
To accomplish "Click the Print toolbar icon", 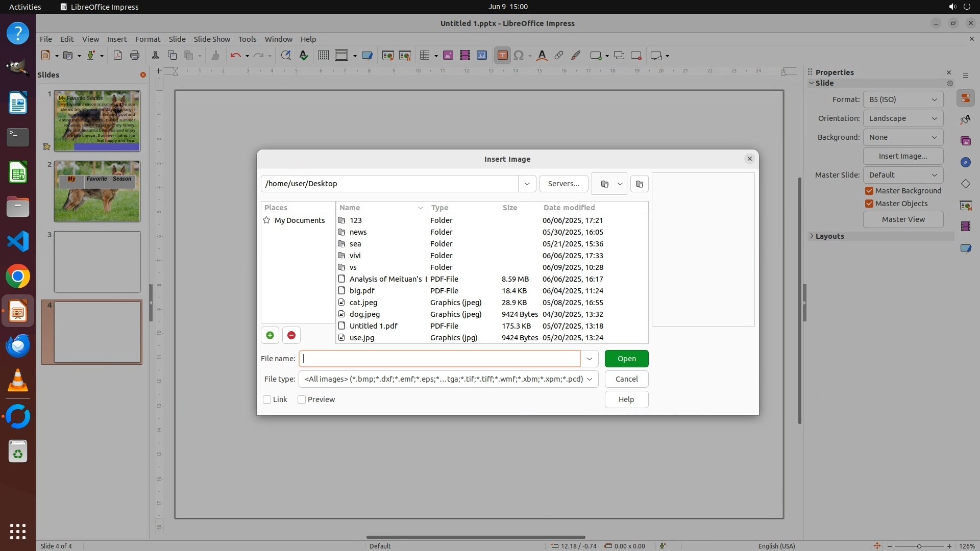I will 135,56.
